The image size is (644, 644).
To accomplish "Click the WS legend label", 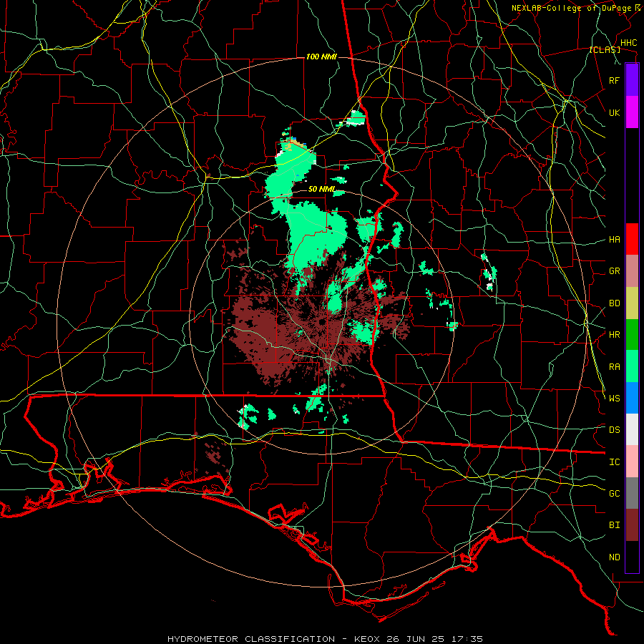I will [614, 399].
